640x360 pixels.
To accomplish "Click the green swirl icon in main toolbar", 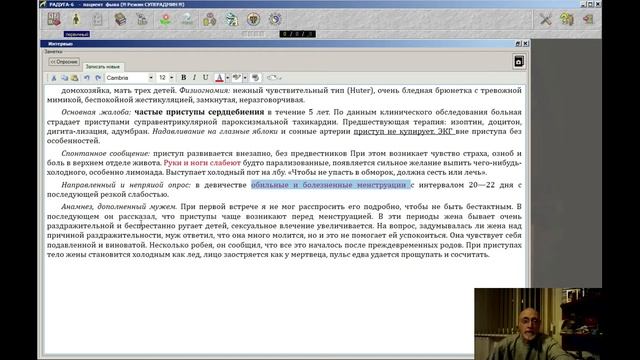I will (x=231, y=19).
